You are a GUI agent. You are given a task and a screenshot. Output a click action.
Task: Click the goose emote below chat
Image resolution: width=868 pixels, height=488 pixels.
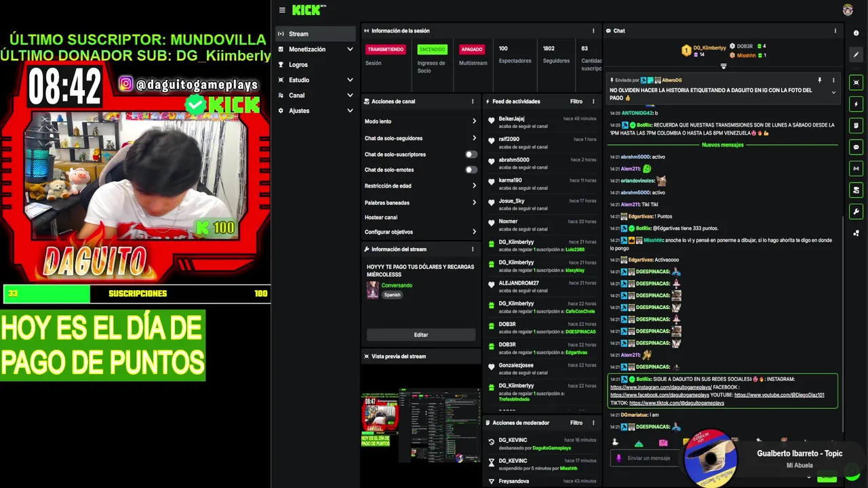pos(615,442)
